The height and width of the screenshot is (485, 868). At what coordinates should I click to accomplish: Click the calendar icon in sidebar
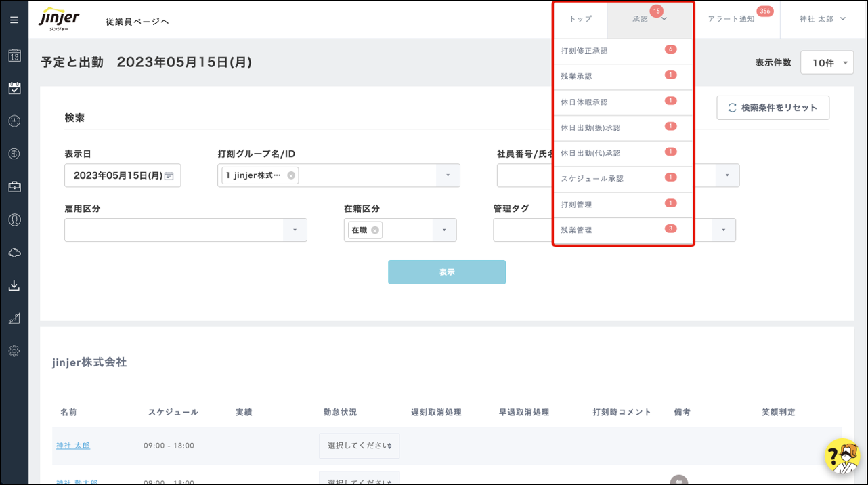tap(14, 56)
